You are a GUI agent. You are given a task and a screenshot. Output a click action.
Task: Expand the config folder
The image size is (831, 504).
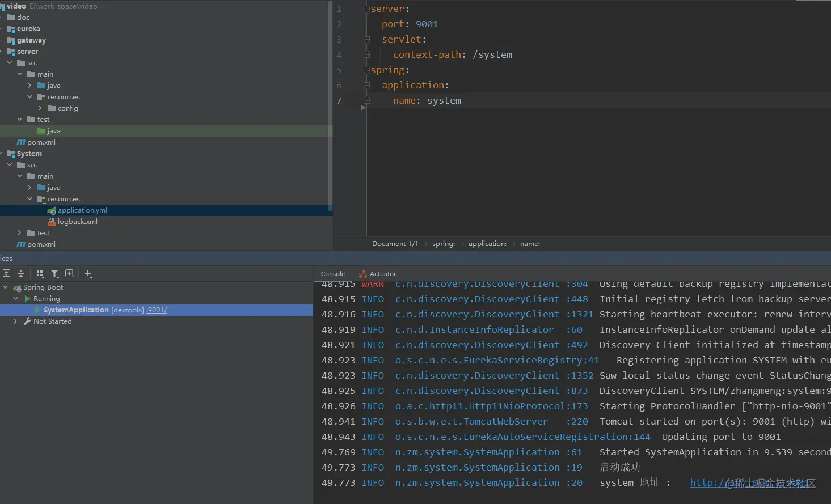[x=40, y=108]
